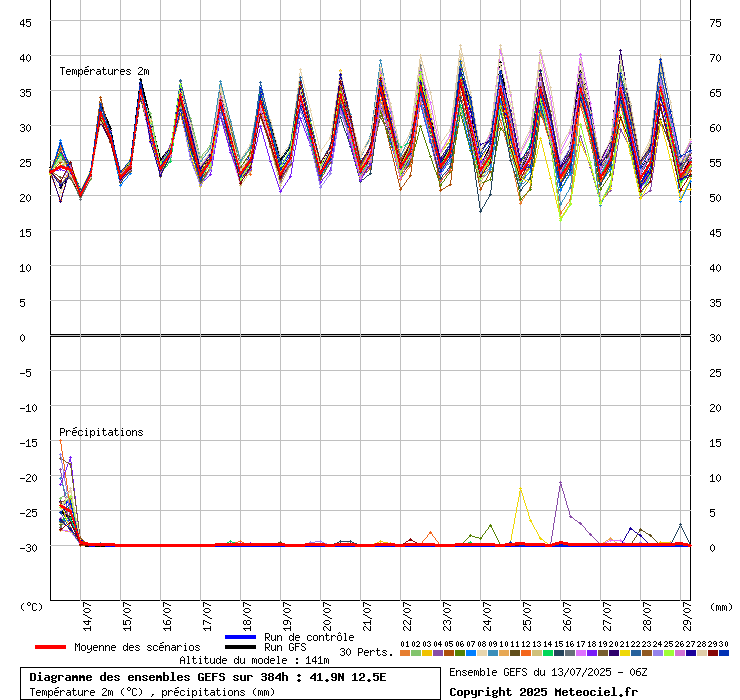Click the red legend line for Moyenne des scénarios
740x700 pixels.
pos(50,647)
